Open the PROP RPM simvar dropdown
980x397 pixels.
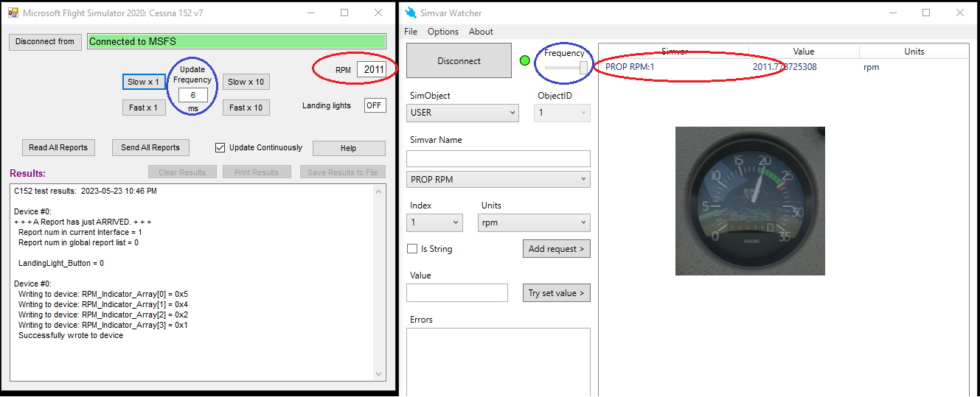[498, 179]
